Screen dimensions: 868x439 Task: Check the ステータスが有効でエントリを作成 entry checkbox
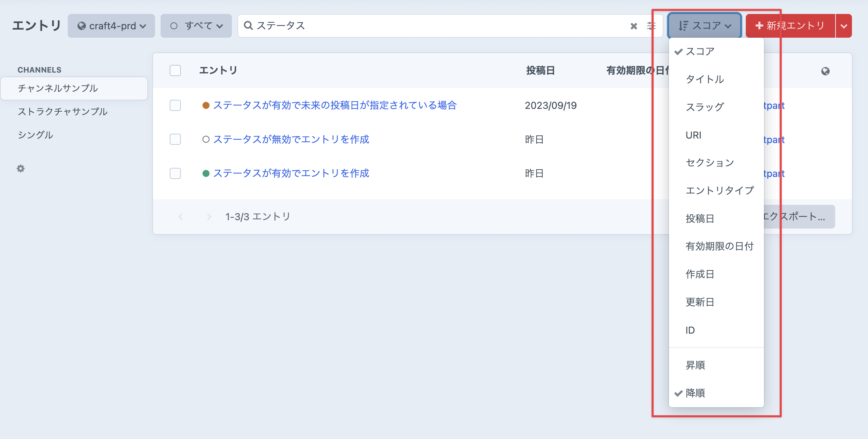point(175,173)
